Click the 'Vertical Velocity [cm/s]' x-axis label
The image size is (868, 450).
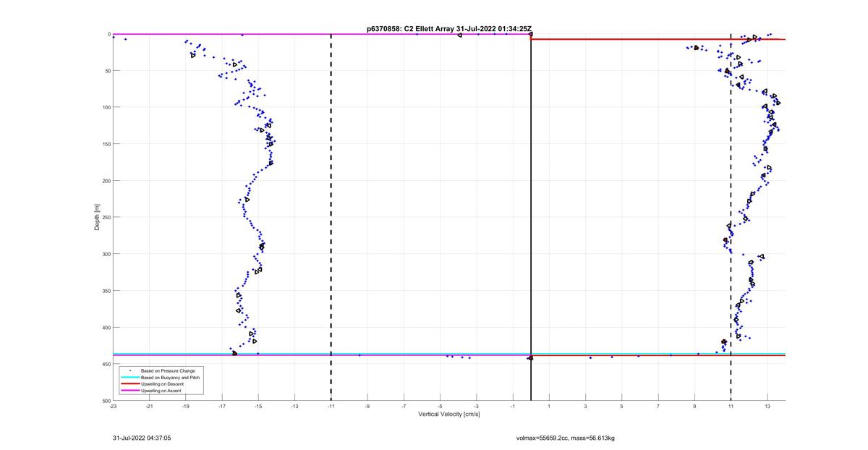449,415
